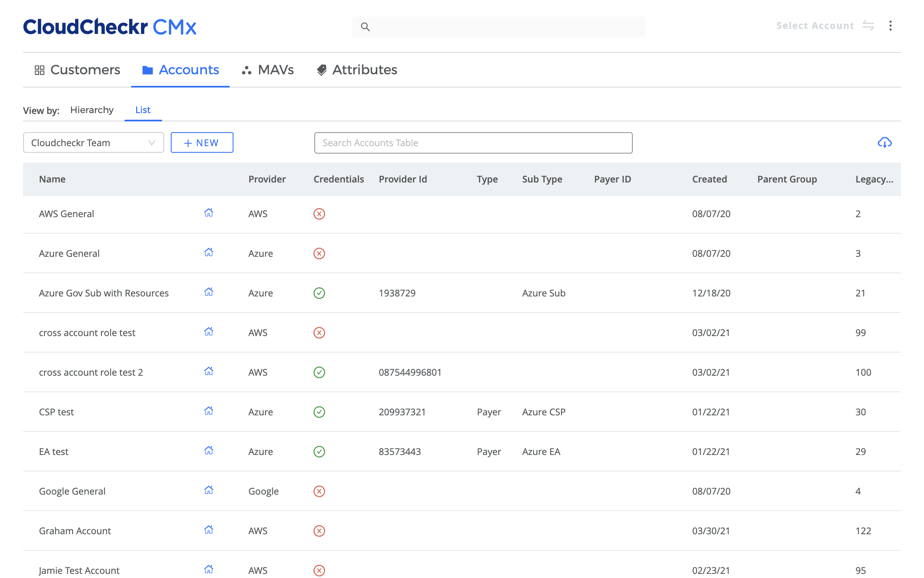
Task: Click the + NEW button
Action: 202,143
